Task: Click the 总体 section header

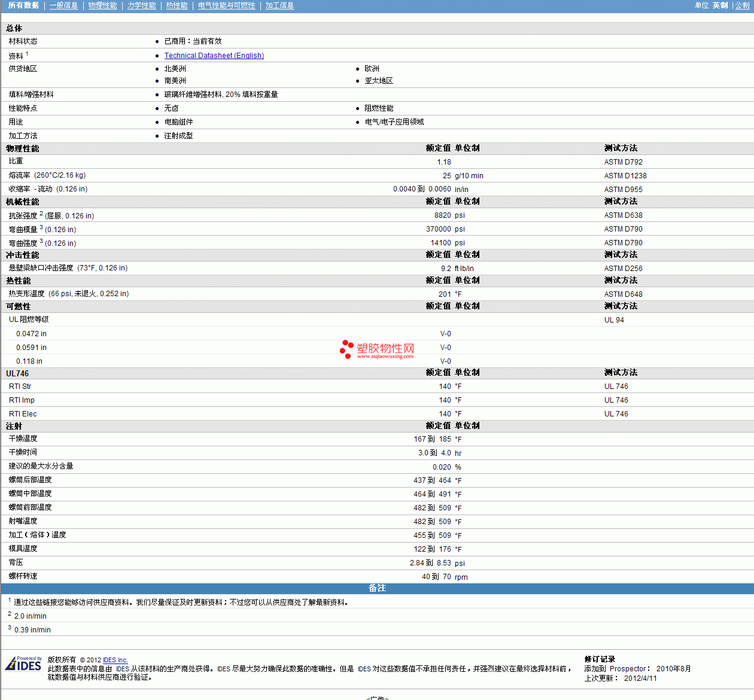Action: point(377,28)
